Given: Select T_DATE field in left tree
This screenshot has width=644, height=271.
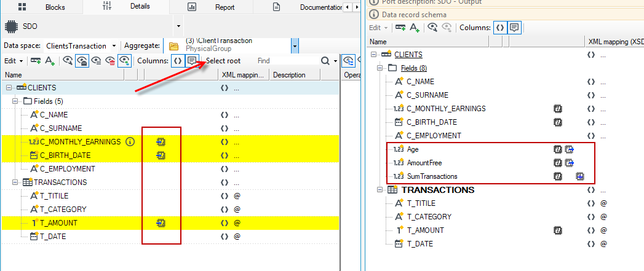Looking at the screenshot, I should 52,237.
